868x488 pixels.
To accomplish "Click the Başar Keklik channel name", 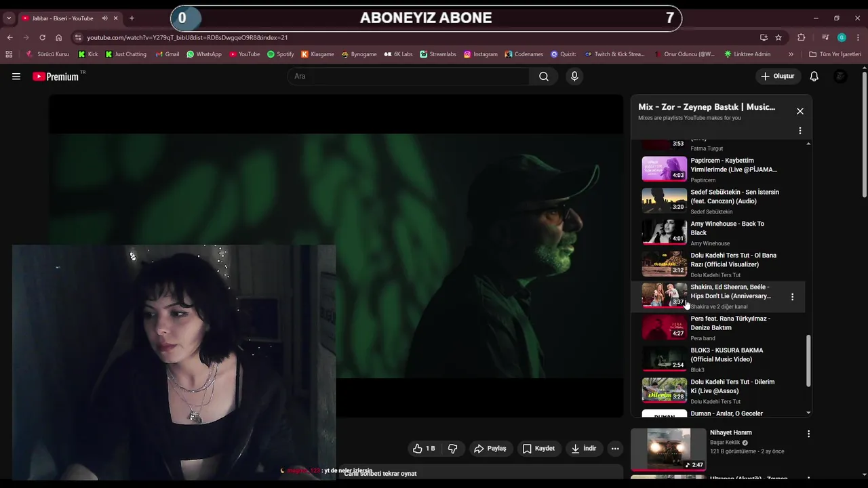I will click(x=725, y=443).
